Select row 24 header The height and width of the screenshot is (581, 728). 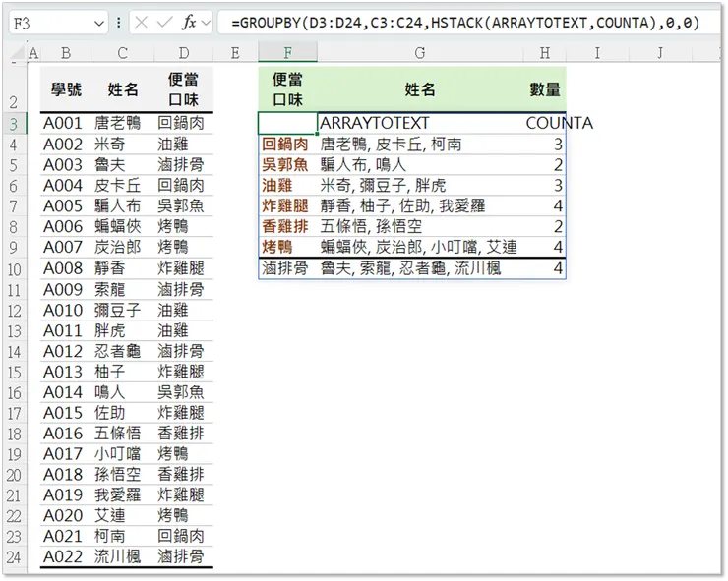coord(14,557)
